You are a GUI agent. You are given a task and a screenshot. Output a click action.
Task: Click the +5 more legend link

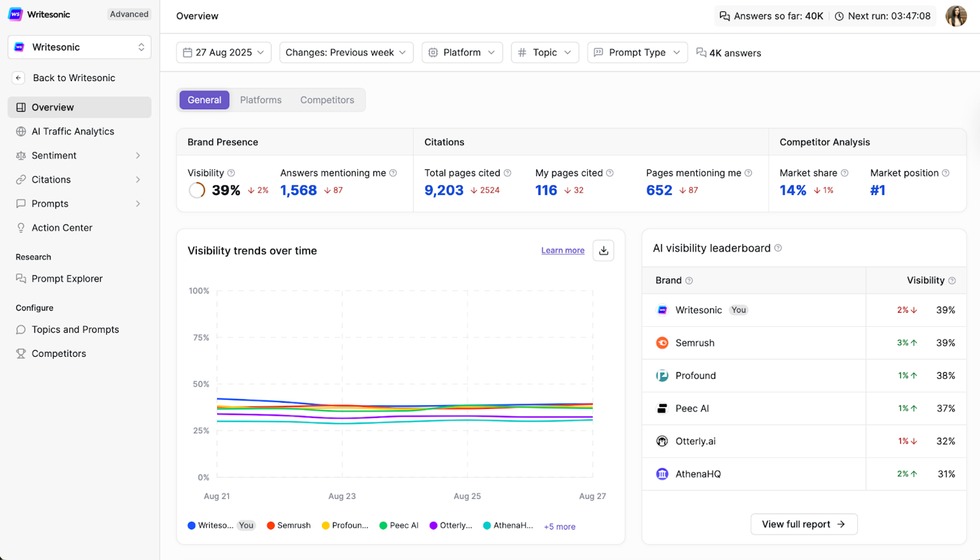[x=559, y=526]
